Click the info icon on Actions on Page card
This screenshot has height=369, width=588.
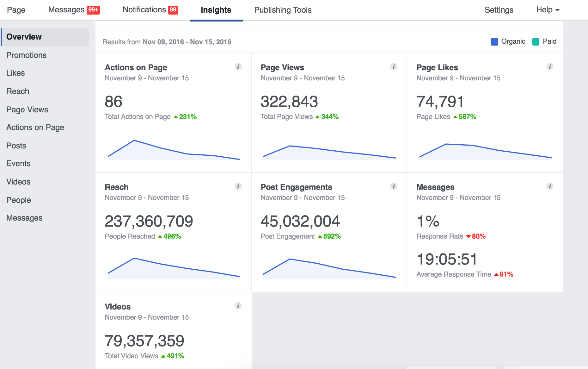click(238, 66)
